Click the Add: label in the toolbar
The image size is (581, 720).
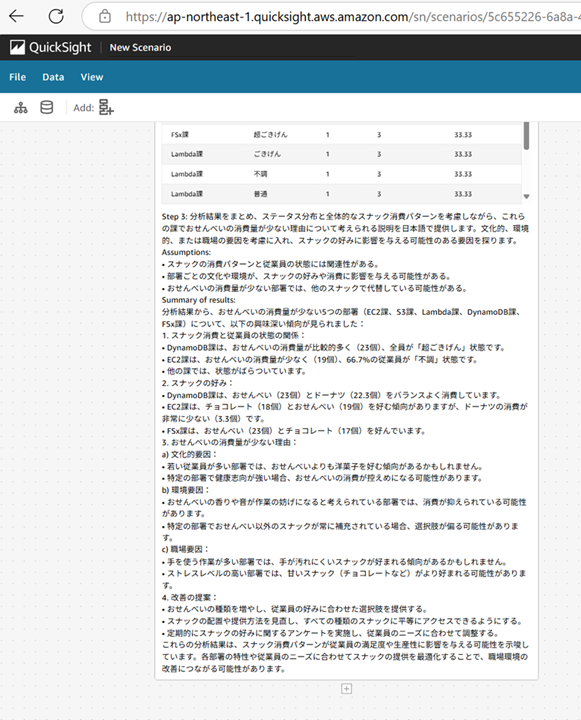click(x=84, y=108)
